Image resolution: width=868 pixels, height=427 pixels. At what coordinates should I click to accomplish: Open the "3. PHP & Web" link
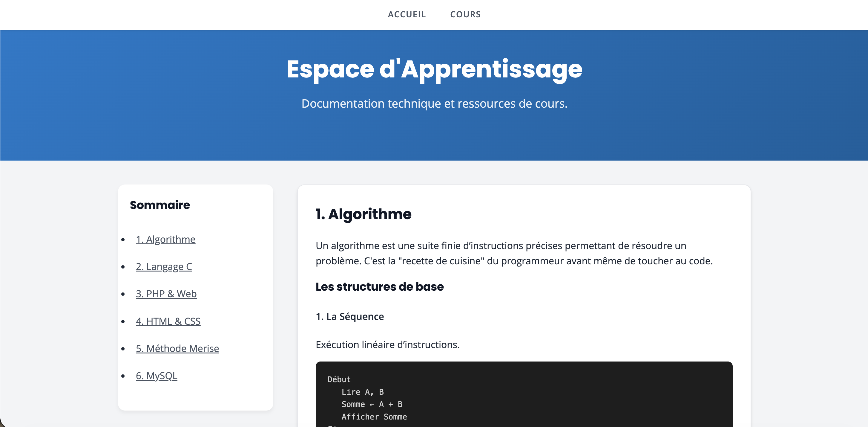click(166, 294)
